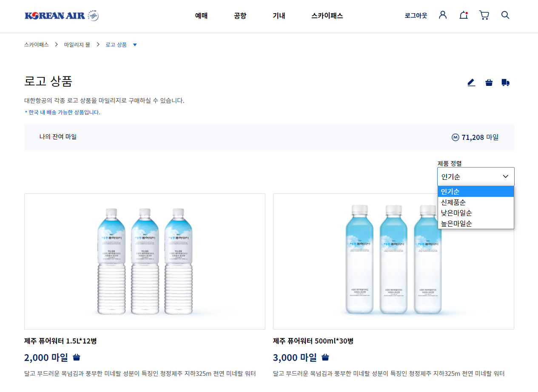The height and width of the screenshot is (392, 538).
Task: Open the 스카이패스 menu
Action: pyautogui.click(x=327, y=16)
